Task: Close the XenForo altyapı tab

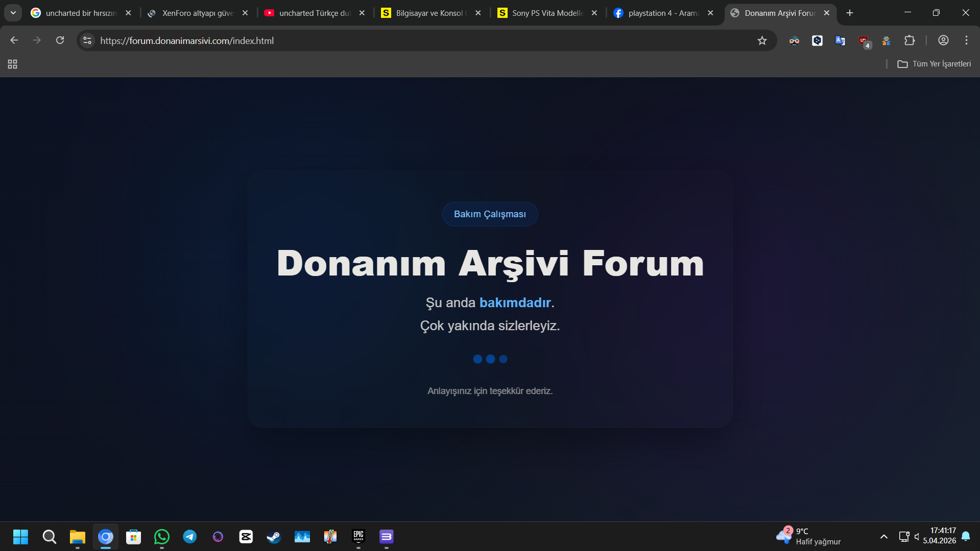Action: pos(245,13)
